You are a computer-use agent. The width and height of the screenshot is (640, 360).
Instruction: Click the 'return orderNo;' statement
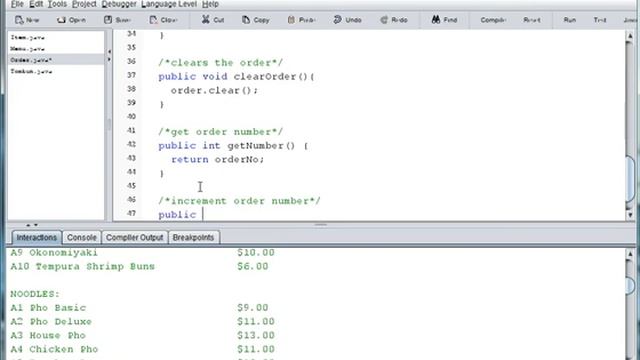(218, 160)
